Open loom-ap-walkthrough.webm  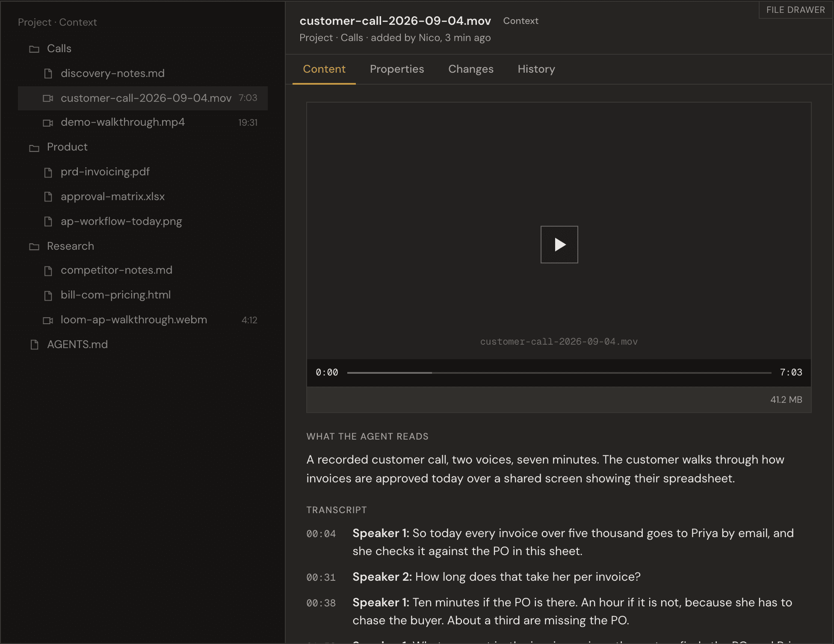coord(143,320)
